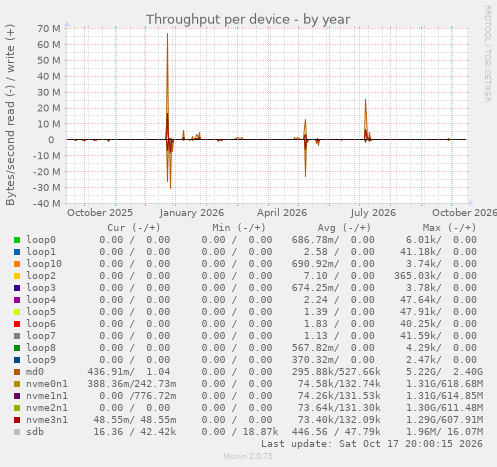Click the Avg (-/+) column header
Image resolution: width=497 pixels, height=467 pixels.
point(344,228)
